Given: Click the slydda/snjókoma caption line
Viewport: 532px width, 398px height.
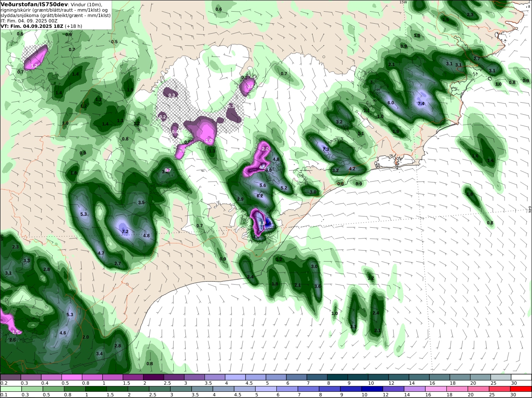Looking at the screenshot, I should pos(55,15).
